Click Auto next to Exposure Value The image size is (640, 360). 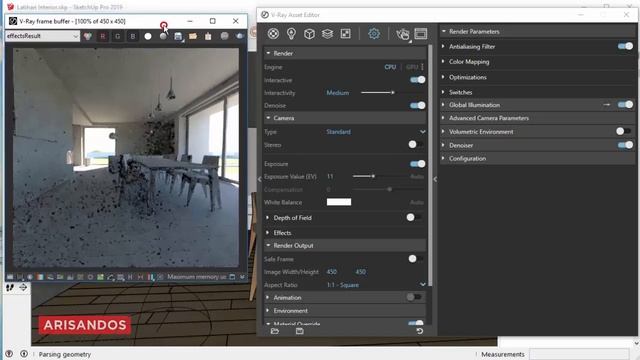coord(417,177)
